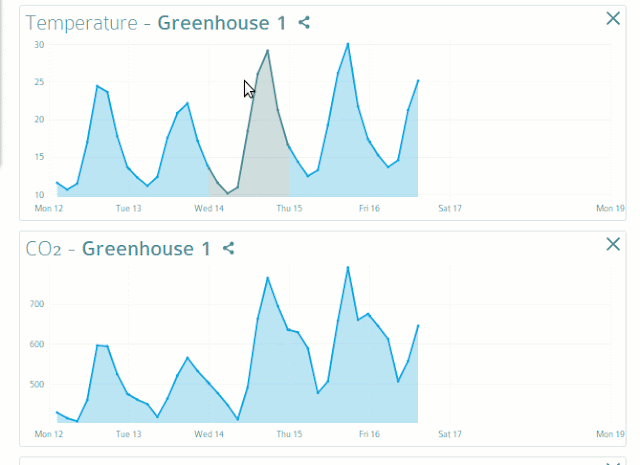
Task: Click share icon beside CO₂ Greenhouse 1
Action: coord(228,248)
